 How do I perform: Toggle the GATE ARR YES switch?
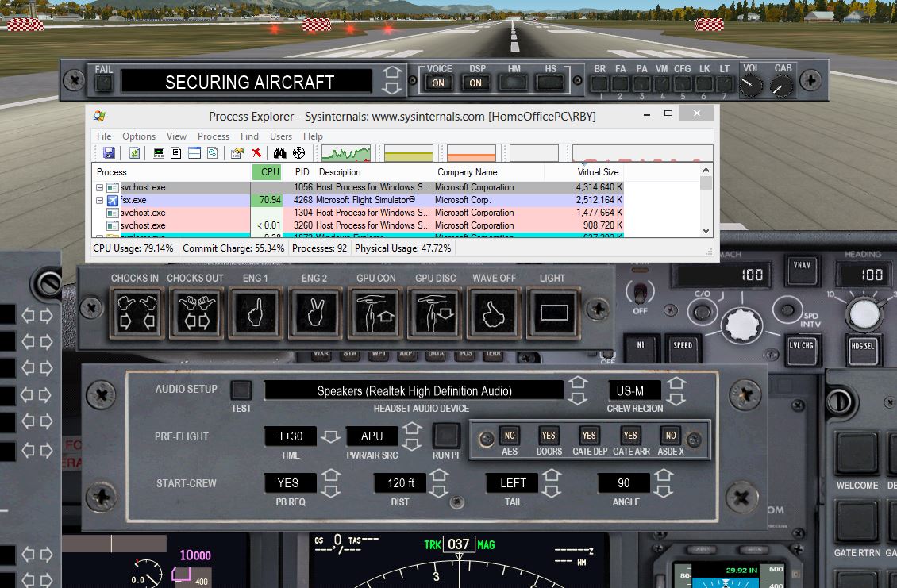click(630, 436)
